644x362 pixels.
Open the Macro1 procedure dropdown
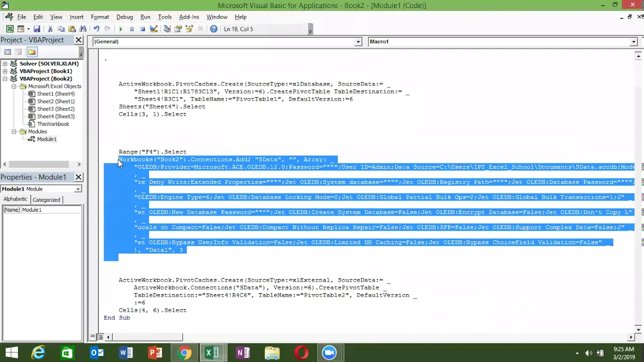coord(633,42)
